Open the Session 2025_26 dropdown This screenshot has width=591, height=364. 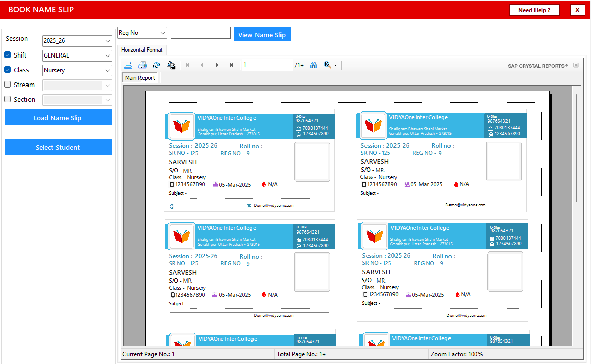(x=77, y=41)
